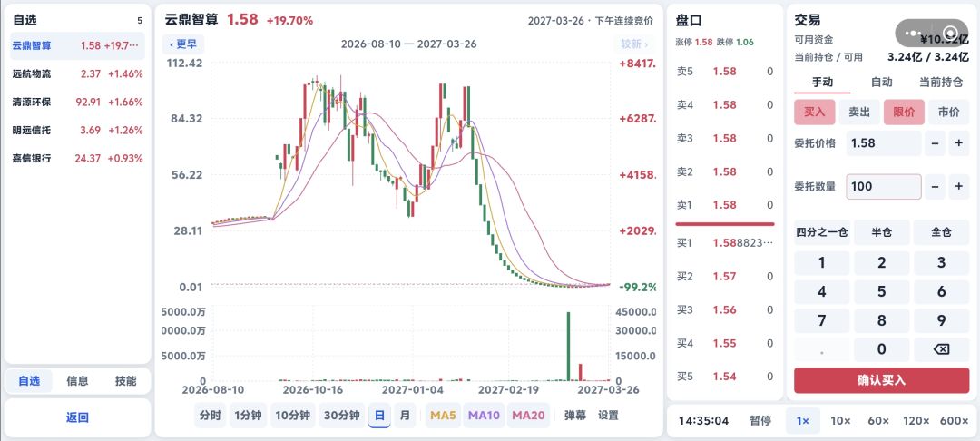Click the 委托数量 quantity input field

(x=884, y=186)
